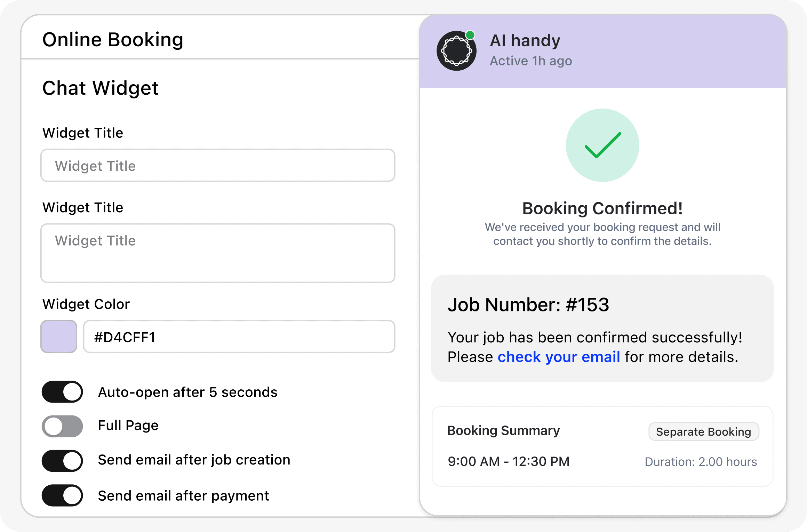The image size is (807, 532).
Task: Disable Send email after job creation
Action: pos(63,461)
